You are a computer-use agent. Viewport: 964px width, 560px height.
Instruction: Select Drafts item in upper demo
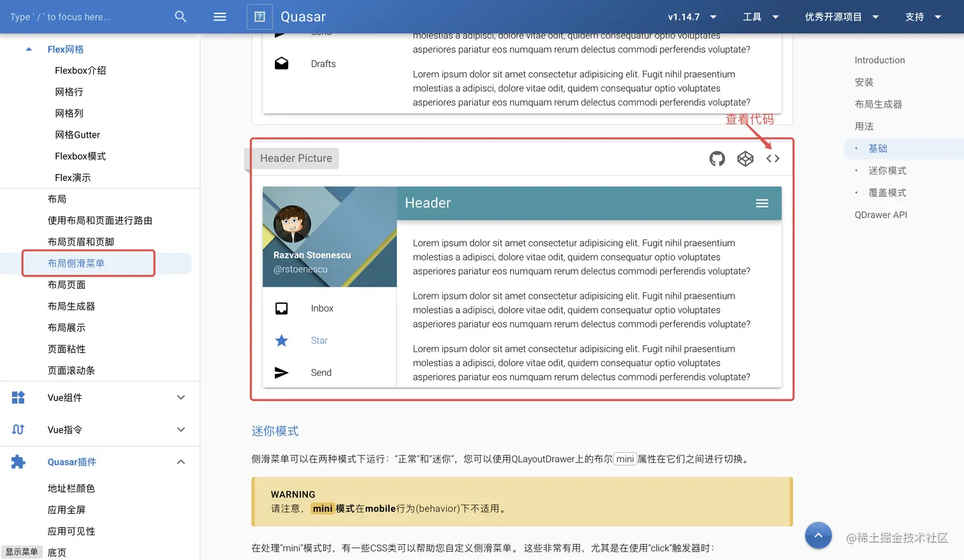pyautogui.click(x=330, y=64)
